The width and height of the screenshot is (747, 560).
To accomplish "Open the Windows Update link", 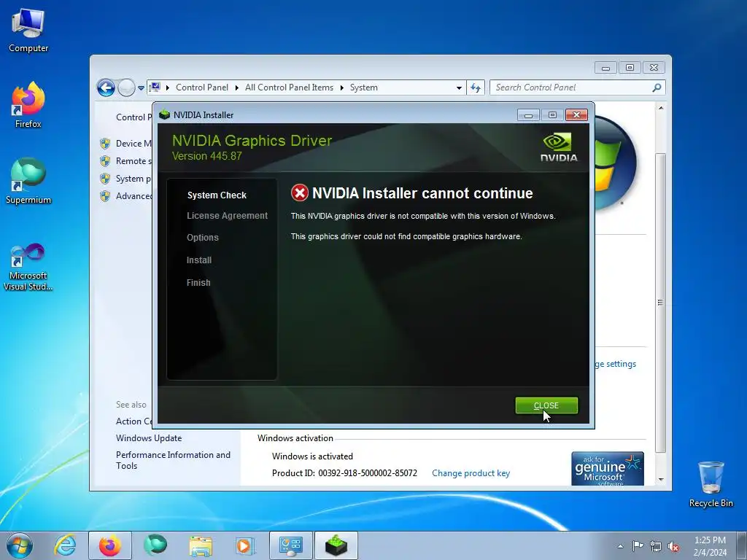I will [149, 438].
